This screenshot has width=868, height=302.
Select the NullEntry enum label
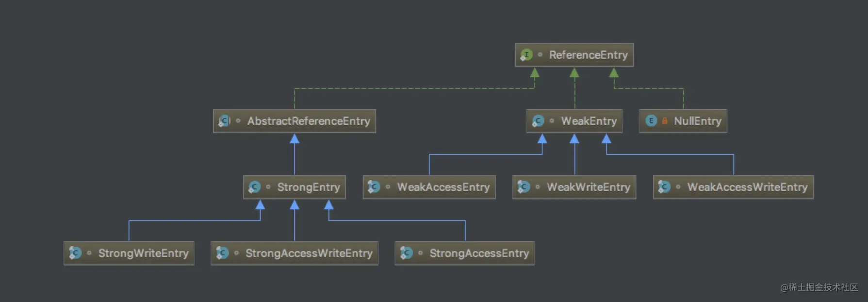coord(697,121)
